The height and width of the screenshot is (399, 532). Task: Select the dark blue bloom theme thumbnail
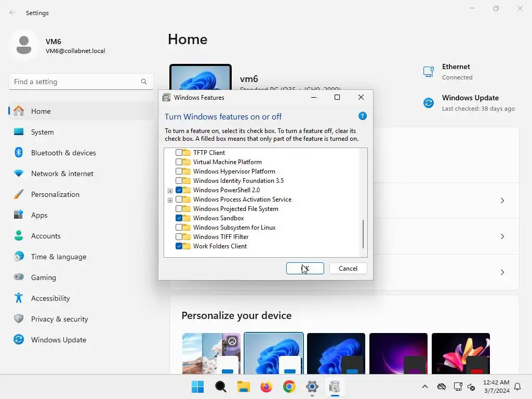336,353
